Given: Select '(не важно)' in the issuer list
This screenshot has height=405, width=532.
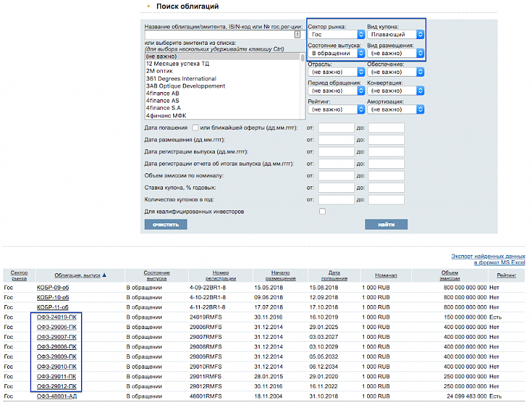Looking at the screenshot, I should click(x=223, y=56).
